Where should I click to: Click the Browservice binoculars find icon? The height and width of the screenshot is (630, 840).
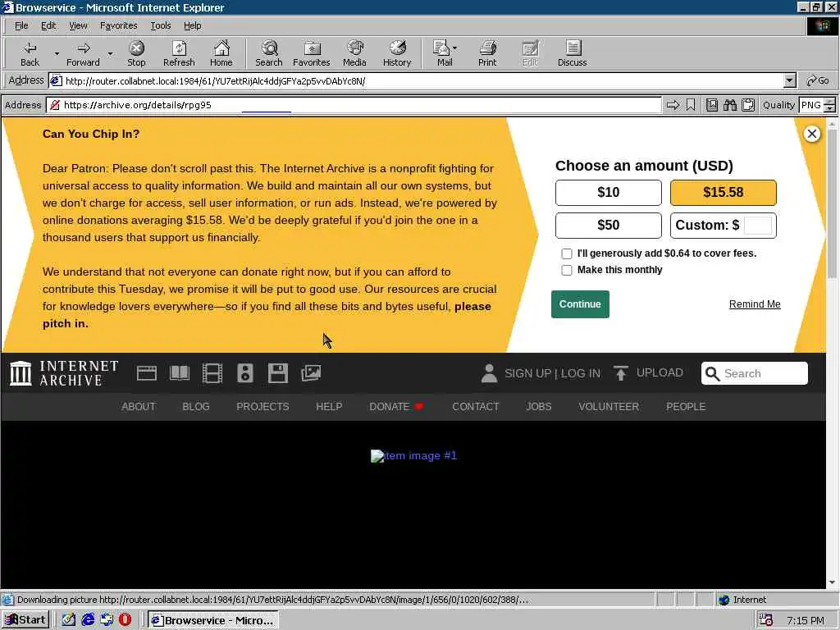click(x=729, y=105)
